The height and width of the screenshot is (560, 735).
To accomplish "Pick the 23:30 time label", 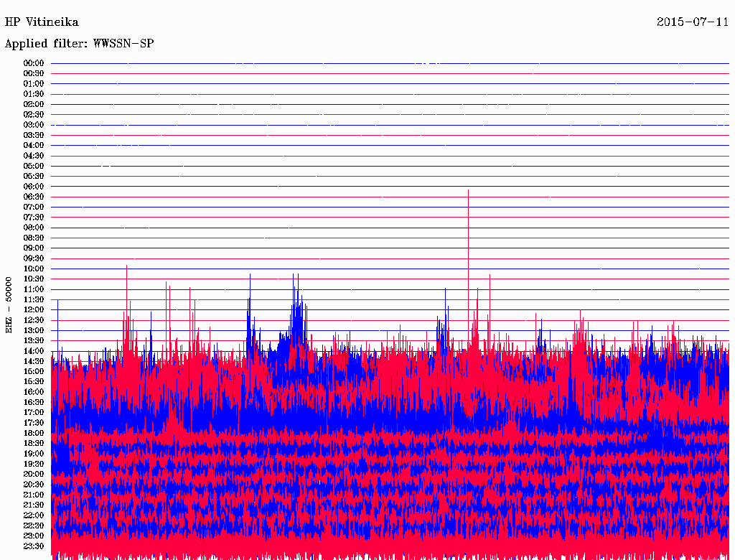I will 34,546.
